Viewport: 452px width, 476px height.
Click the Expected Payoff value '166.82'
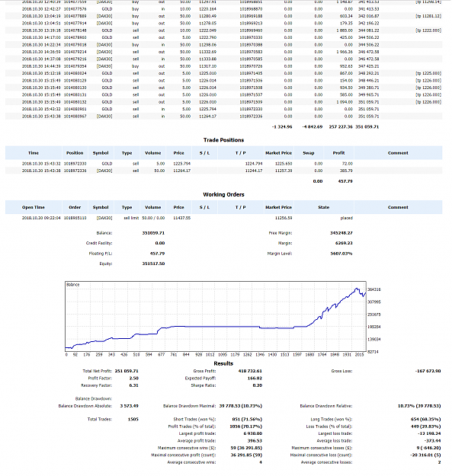(255, 379)
